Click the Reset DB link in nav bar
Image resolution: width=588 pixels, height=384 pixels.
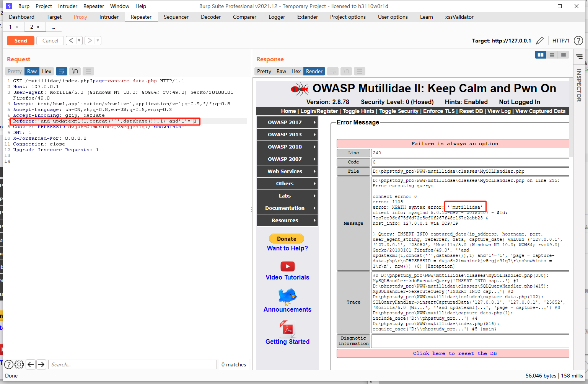click(x=471, y=111)
